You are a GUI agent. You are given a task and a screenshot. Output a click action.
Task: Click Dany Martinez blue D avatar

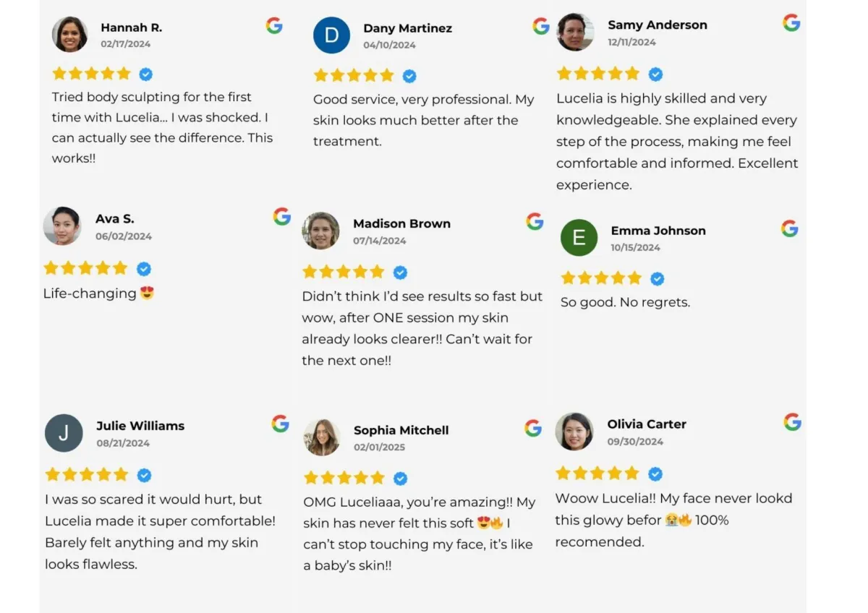[x=331, y=35]
